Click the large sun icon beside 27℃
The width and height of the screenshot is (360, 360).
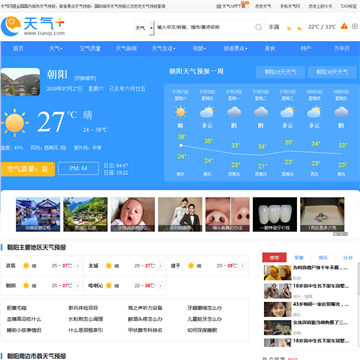click(14, 123)
